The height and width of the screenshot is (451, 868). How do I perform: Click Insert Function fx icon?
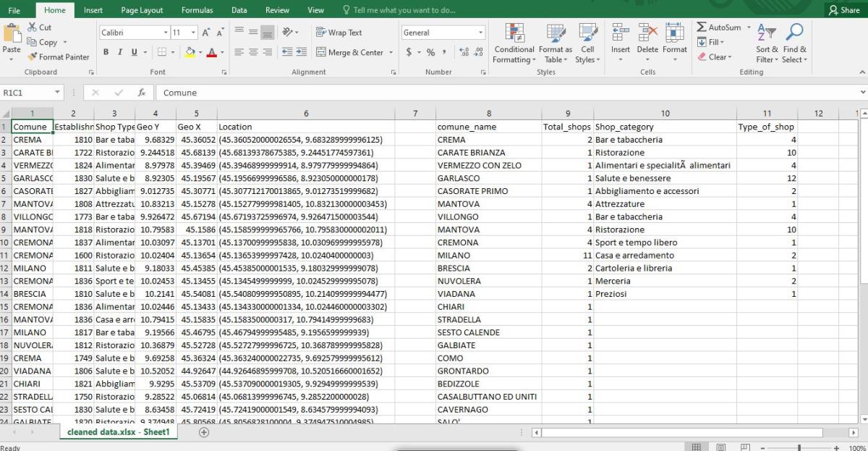142,93
